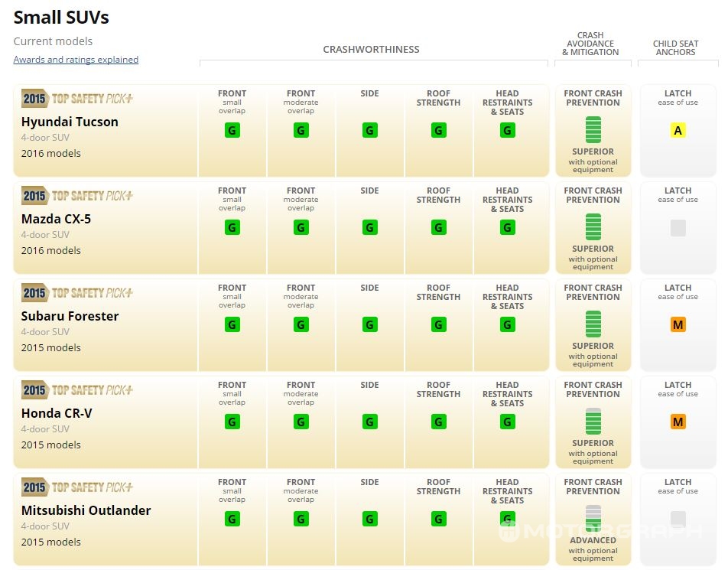Click Honda CR-V's orange 'M' LATCH rating

[x=678, y=422]
